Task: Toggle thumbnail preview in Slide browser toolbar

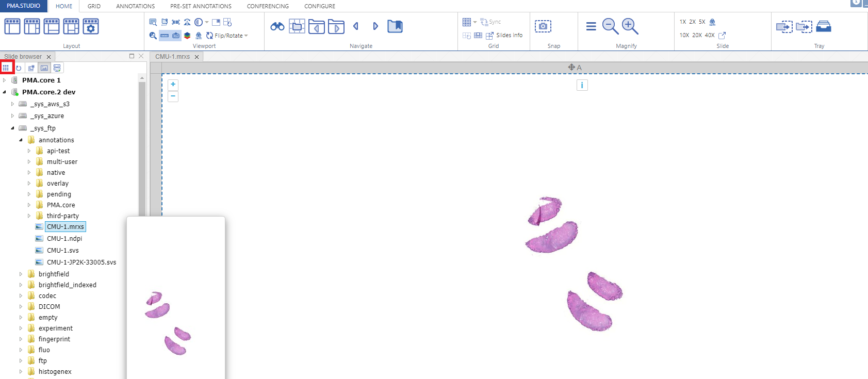Action: 44,68
